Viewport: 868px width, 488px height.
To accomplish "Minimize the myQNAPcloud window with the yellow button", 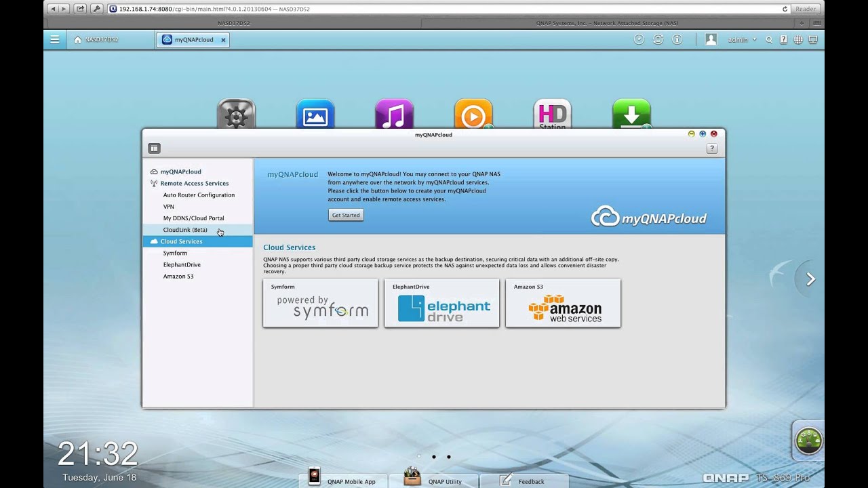I will coord(692,134).
